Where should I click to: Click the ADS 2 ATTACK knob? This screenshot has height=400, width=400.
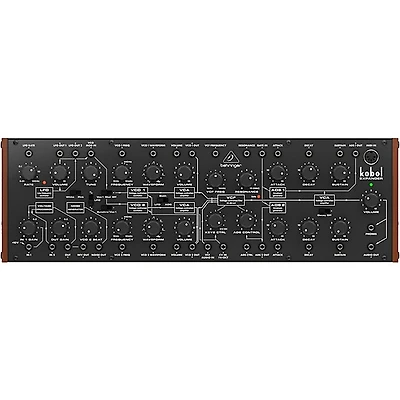click(x=277, y=228)
